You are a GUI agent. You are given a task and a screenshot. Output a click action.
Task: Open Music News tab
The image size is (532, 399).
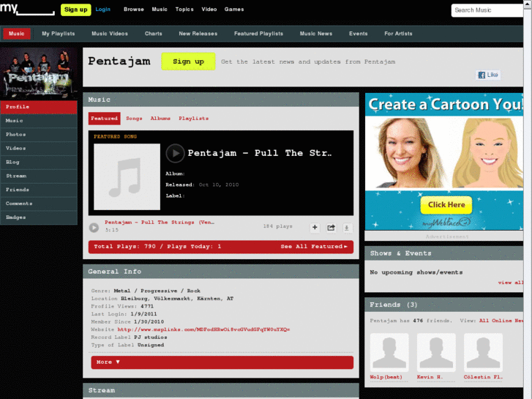tap(316, 34)
